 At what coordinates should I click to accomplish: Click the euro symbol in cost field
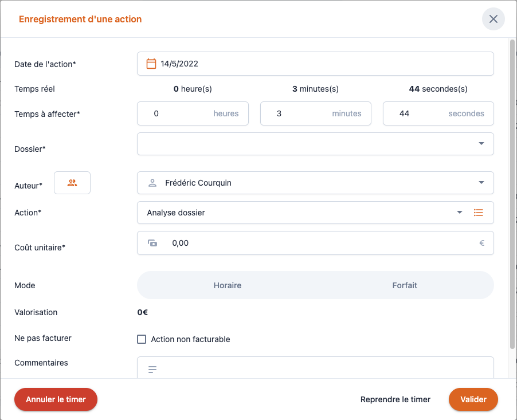[x=481, y=243]
